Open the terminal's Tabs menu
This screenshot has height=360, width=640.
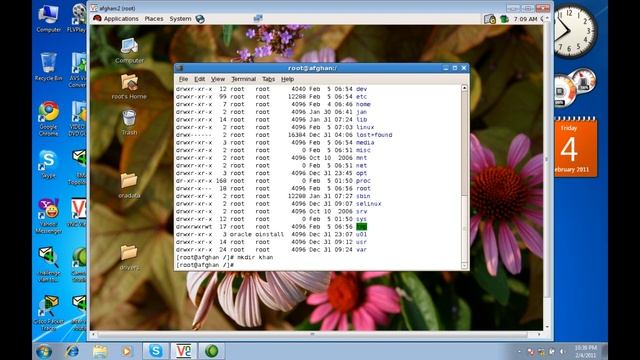pyautogui.click(x=268, y=79)
